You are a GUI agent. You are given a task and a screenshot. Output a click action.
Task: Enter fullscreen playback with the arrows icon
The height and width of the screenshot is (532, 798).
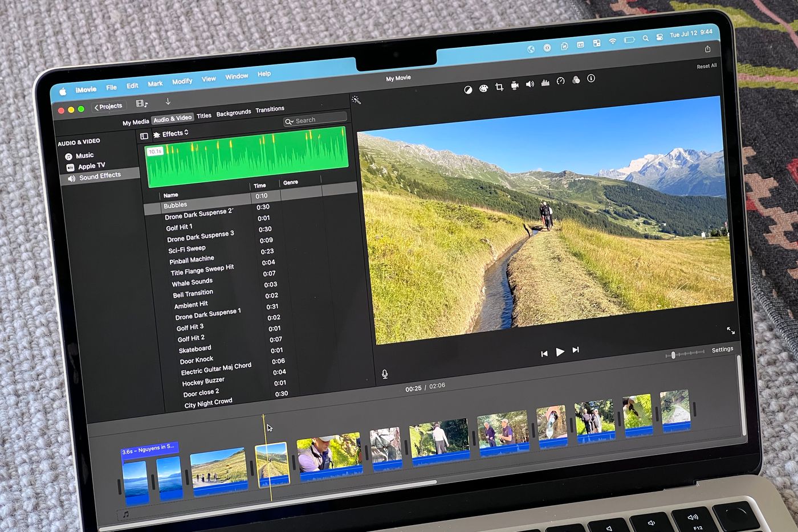(730, 330)
